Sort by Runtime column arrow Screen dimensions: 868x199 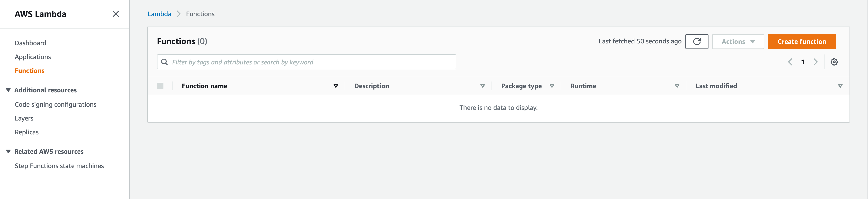pyautogui.click(x=677, y=86)
